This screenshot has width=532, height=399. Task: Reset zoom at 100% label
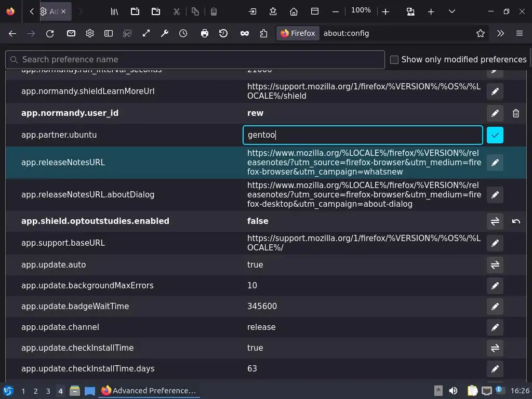361,10
